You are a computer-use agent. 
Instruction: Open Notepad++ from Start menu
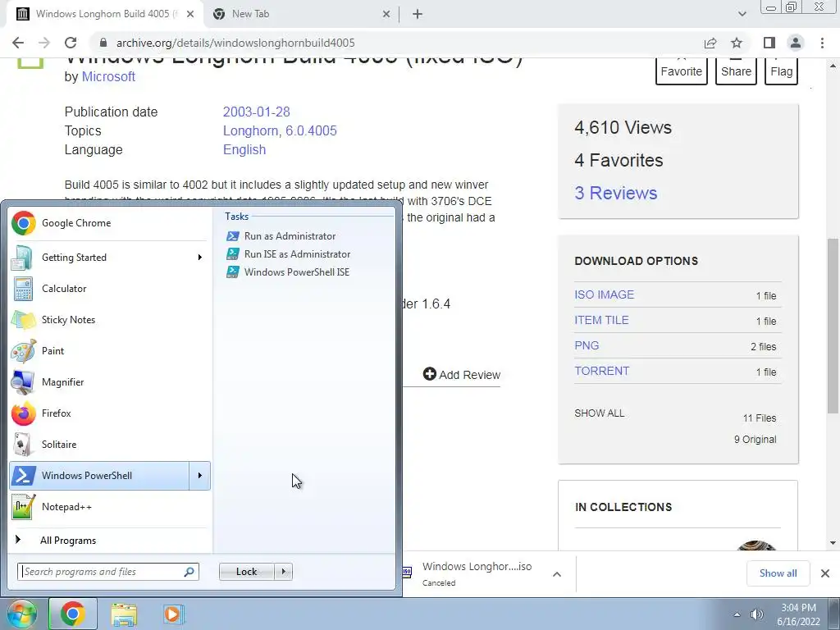109,507
